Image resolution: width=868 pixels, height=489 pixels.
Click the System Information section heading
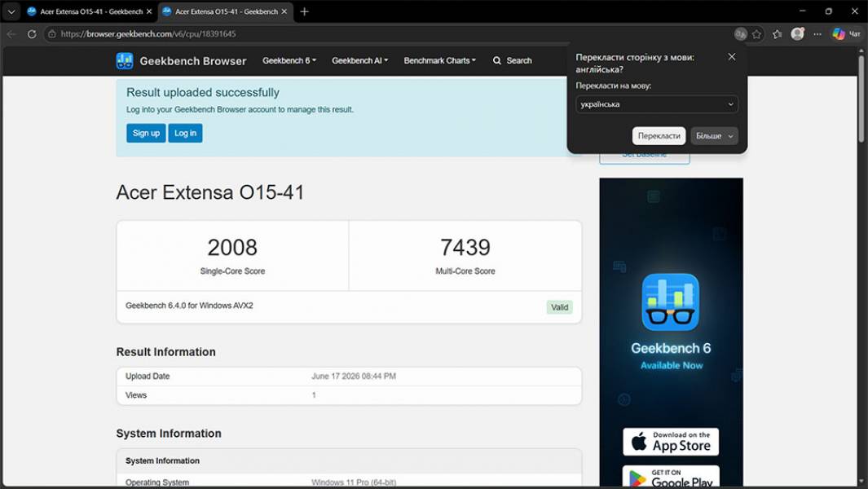(x=169, y=433)
